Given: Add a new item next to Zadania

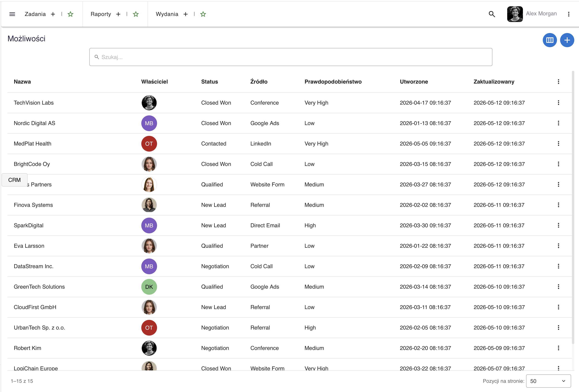Looking at the screenshot, I should (53, 14).
